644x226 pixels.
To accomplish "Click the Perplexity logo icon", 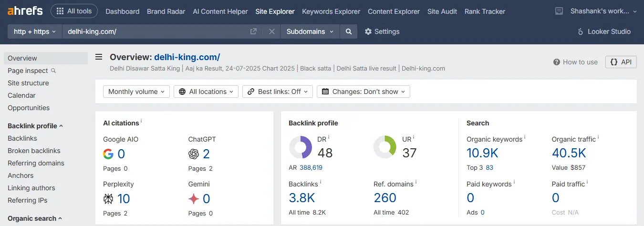I will (x=108, y=199).
